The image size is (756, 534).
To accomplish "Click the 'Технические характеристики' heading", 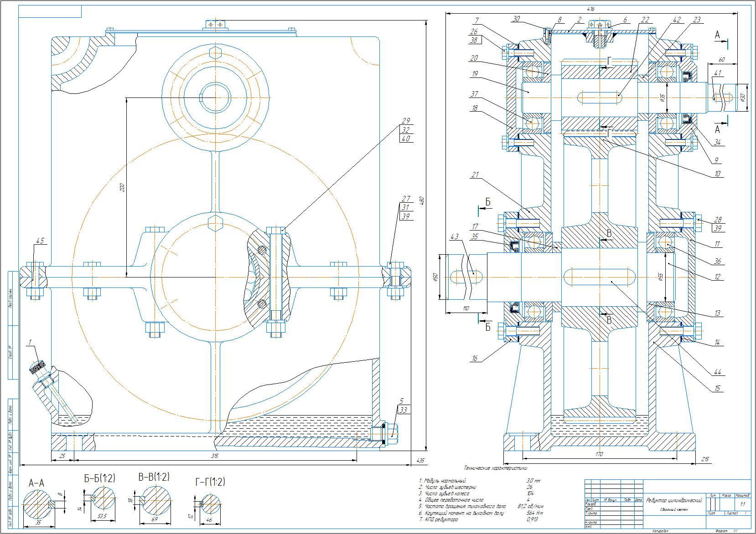I will click(495, 468).
